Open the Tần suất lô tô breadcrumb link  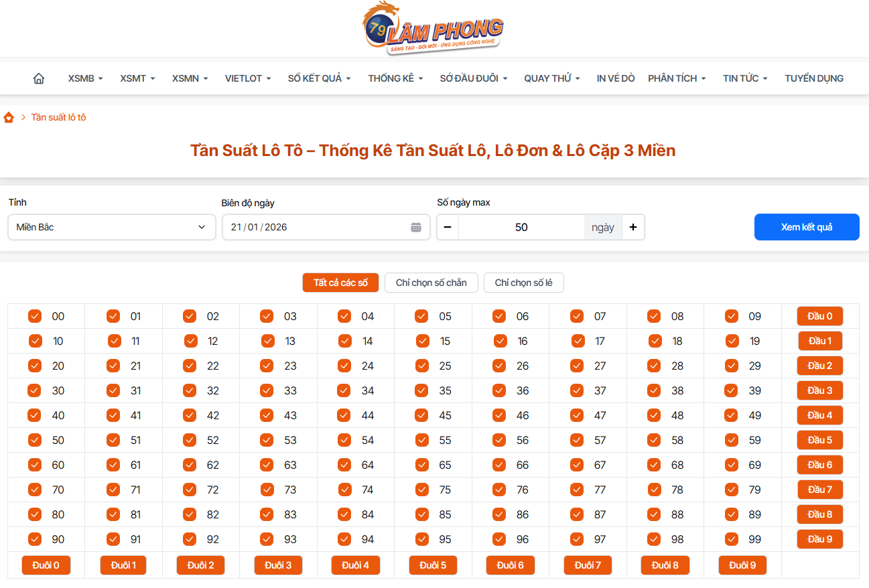pos(58,117)
